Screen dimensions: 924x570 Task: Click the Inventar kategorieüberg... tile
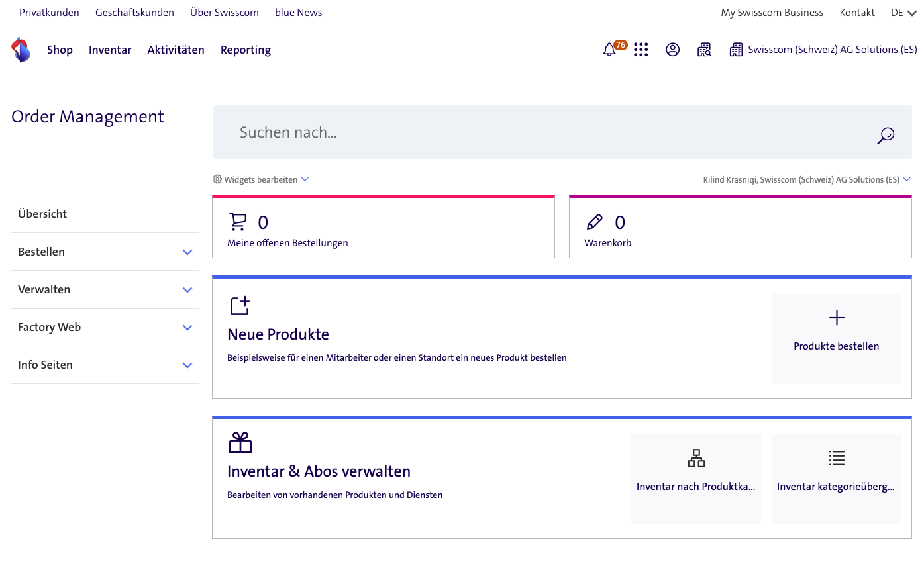point(837,479)
